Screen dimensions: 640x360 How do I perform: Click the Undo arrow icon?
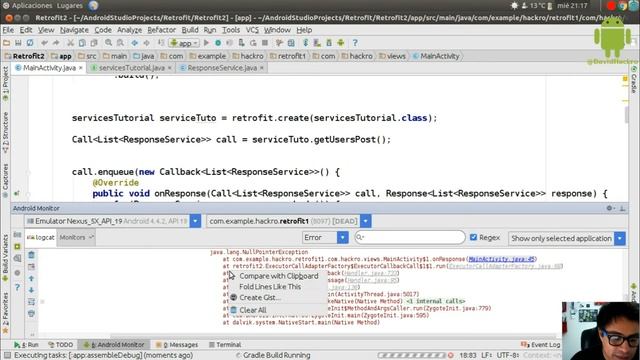click(x=44, y=43)
